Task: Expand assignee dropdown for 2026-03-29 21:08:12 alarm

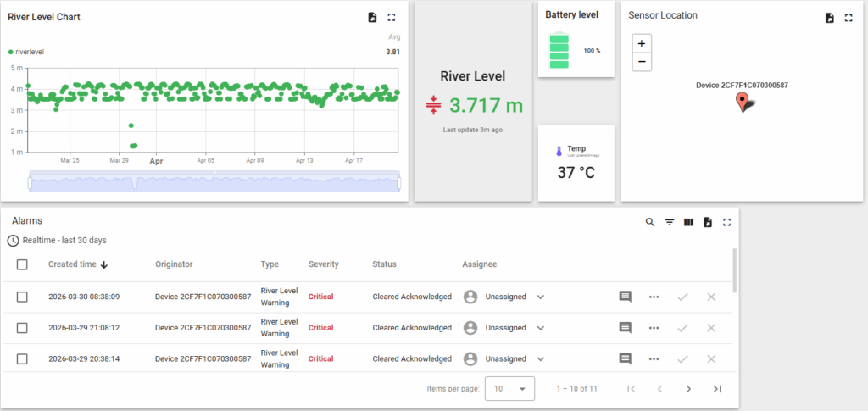Action: (x=541, y=328)
